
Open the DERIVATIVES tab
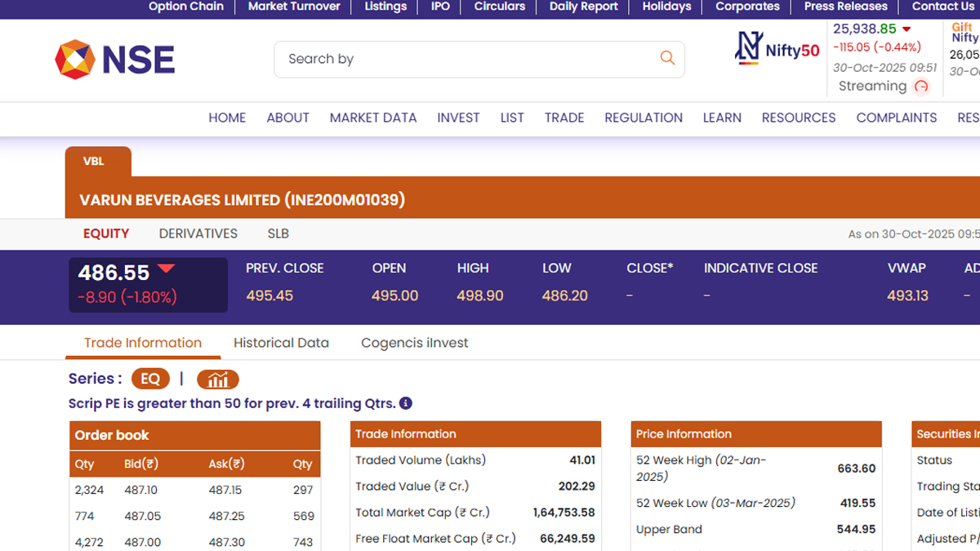click(198, 233)
